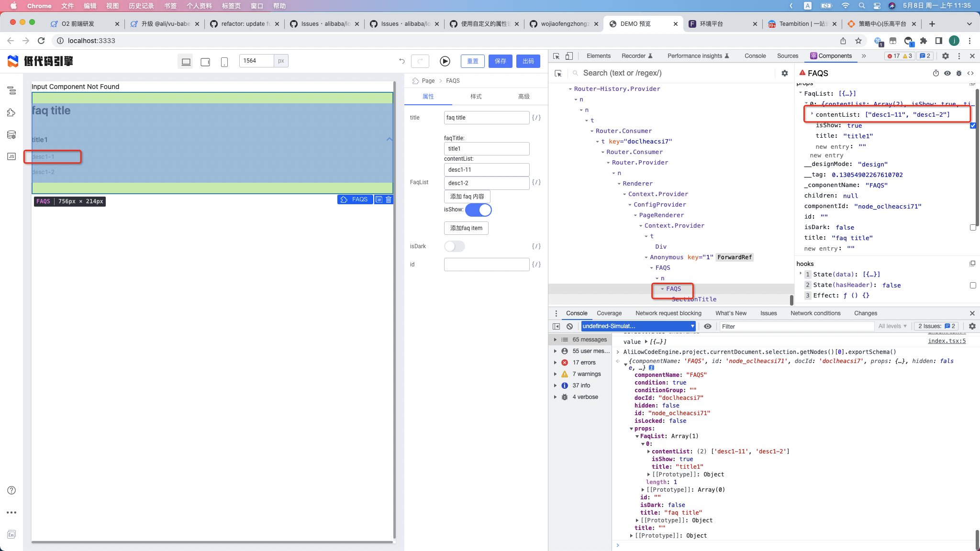Switch to the 样式 tab
The height and width of the screenshot is (551, 980).
click(x=476, y=97)
